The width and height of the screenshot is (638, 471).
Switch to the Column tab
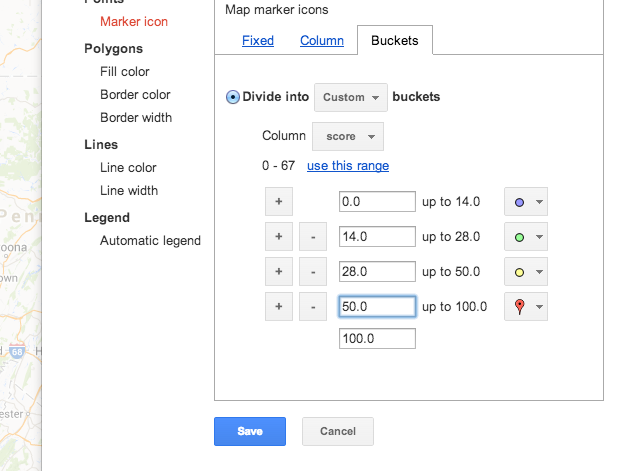[322, 41]
